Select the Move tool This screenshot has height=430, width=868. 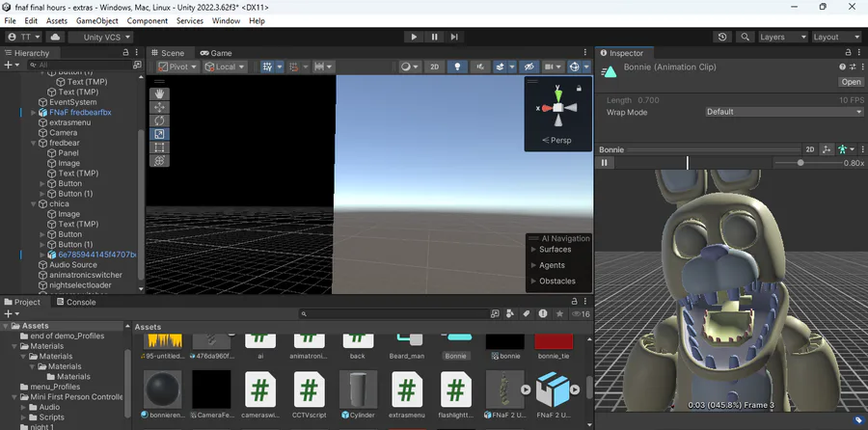pos(159,107)
